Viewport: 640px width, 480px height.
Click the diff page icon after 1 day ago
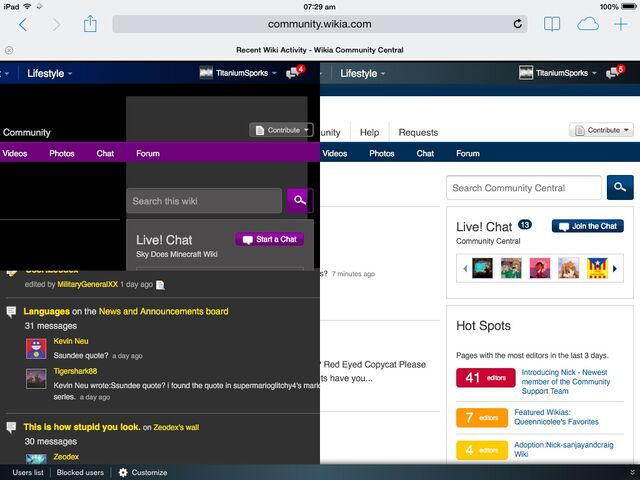coord(160,285)
